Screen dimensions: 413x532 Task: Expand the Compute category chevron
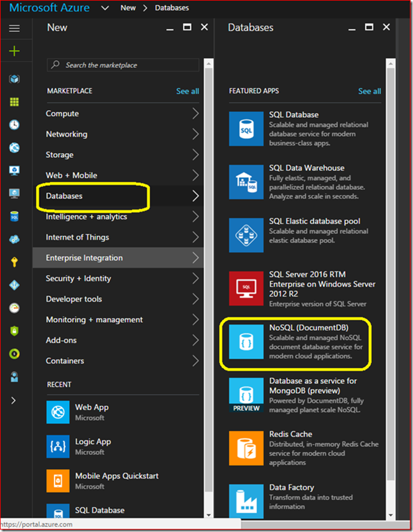pos(196,113)
